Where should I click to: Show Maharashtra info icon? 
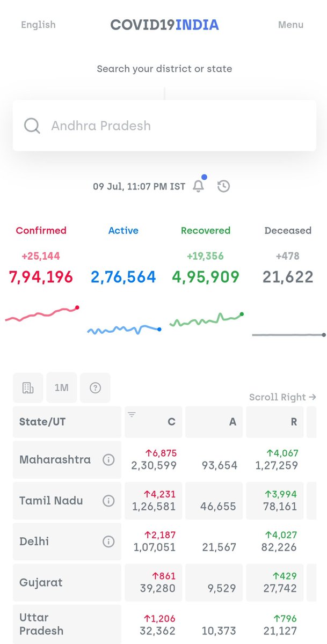pos(108,460)
